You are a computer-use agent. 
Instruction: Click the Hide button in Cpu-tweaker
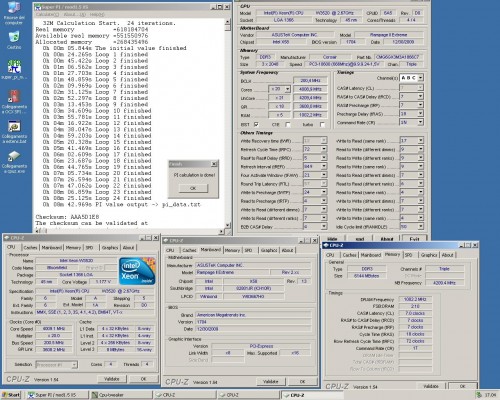(x=332, y=239)
